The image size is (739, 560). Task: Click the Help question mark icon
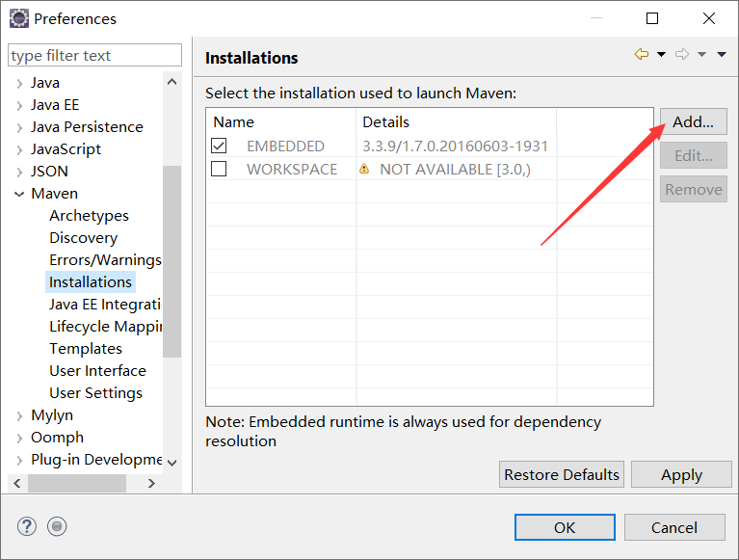(x=27, y=526)
